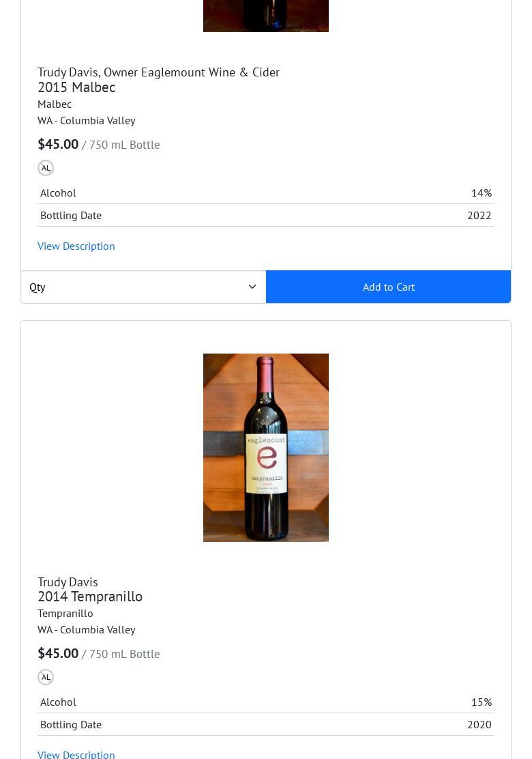
Task: Click the Malbec $45.00 price
Action: (x=58, y=144)
